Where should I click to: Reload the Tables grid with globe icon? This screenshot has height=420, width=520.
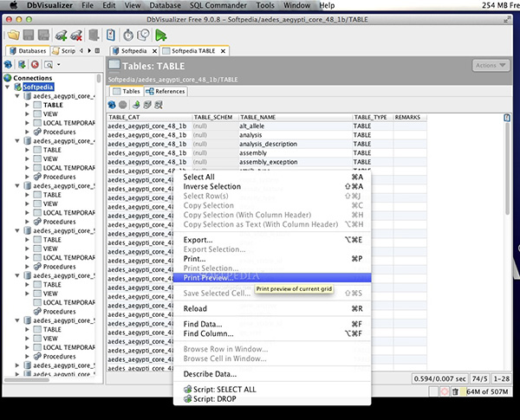coord(112,105)
